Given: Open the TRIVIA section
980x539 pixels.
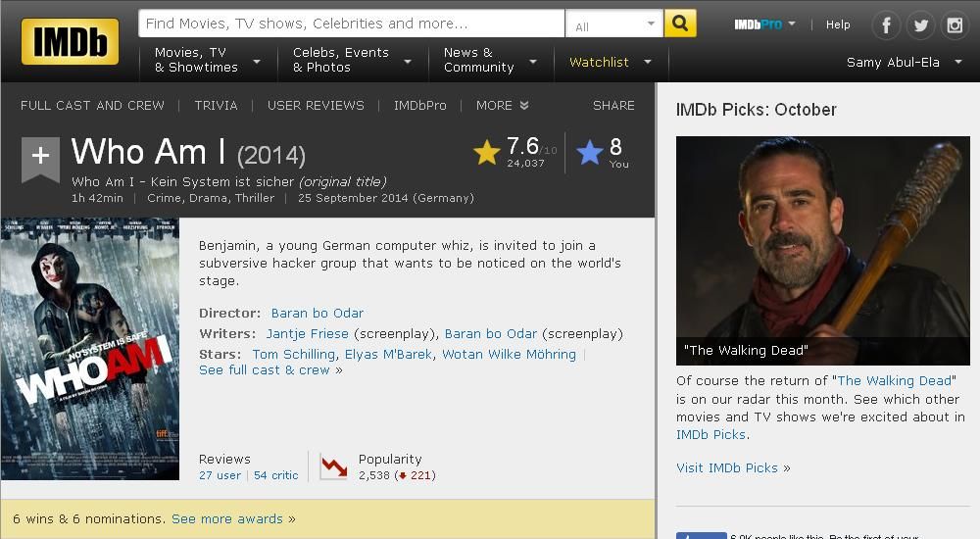Looking at the screenshot, I should (x=216, y=106).
